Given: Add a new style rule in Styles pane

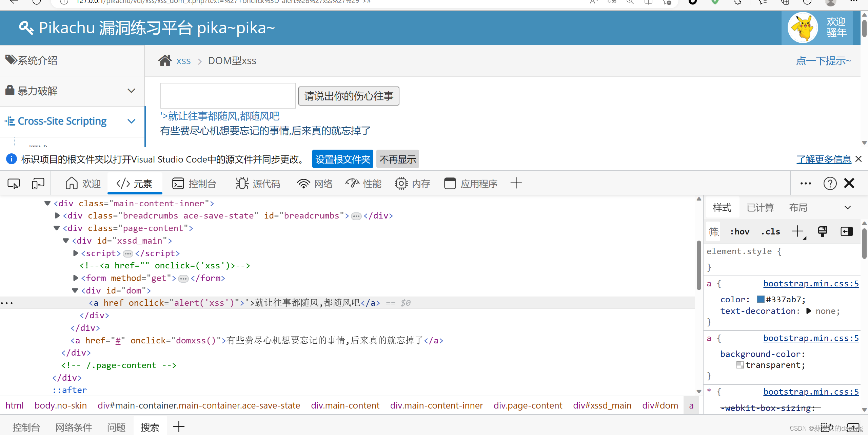Looking at the screenshot, I should click(797, 231).
